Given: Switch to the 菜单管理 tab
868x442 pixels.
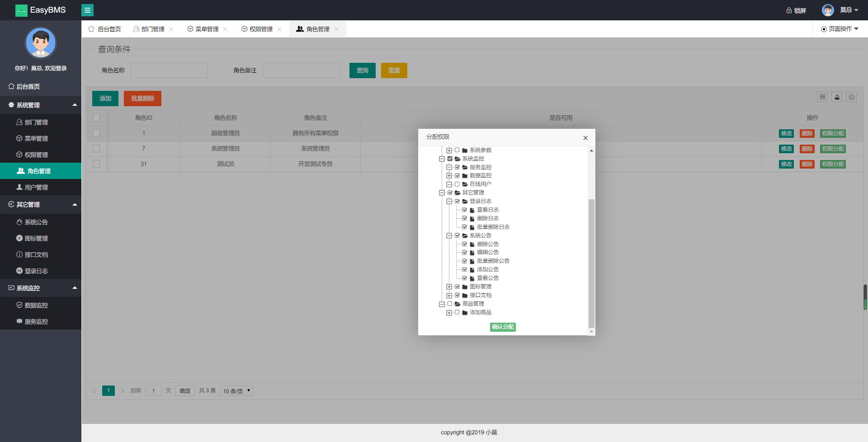Looking at the screenshot, I should click(203, 29).
